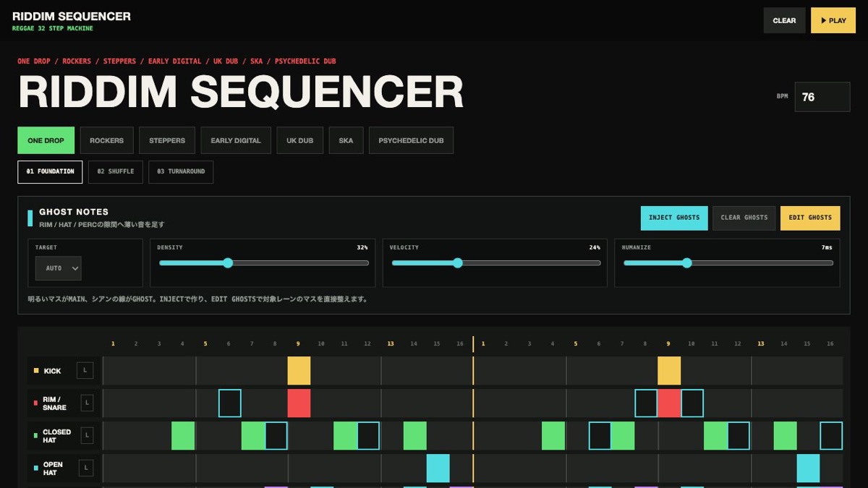868x488 pixels.
Task: Select the One Drop style tab
Action: [x=46, y=140]
